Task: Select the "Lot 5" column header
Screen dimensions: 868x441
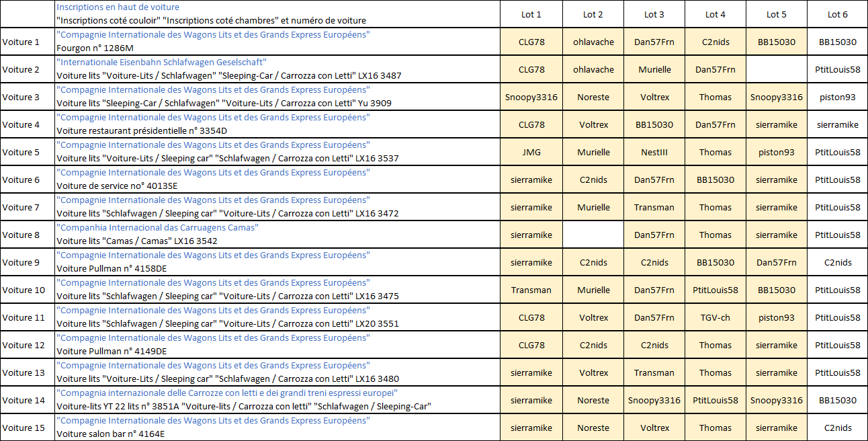Action: pos(777,14)
